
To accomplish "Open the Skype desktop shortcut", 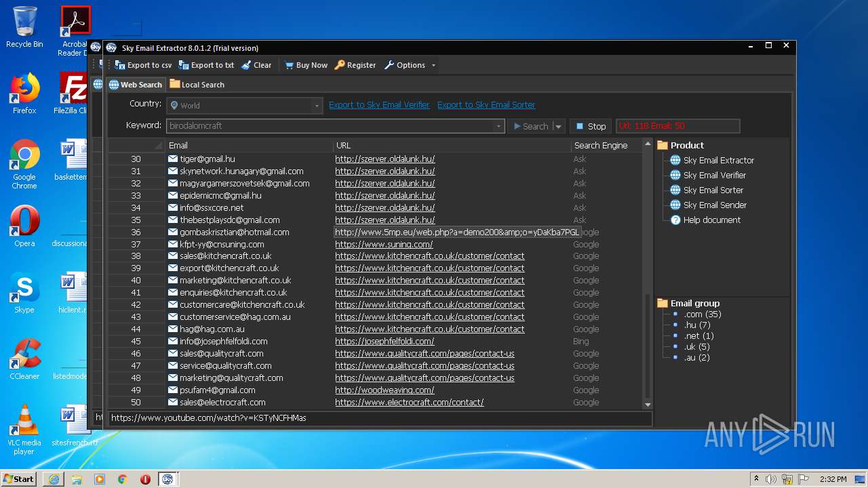I will point(24,293).
